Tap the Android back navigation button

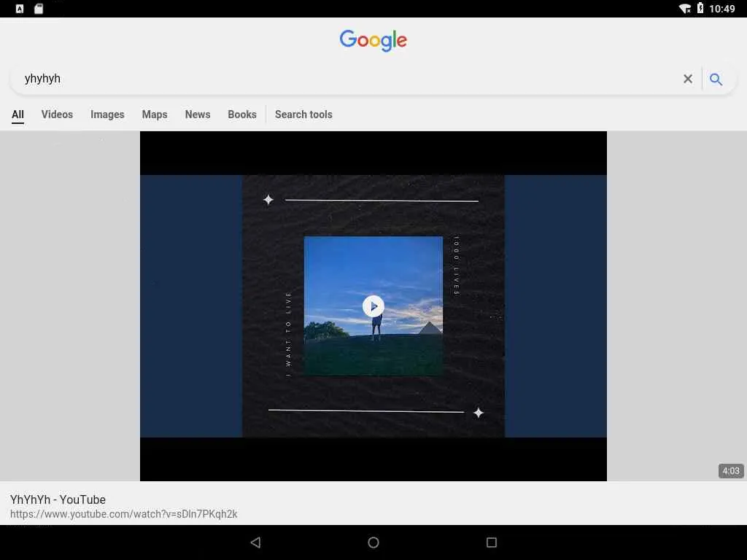(255, 542)
